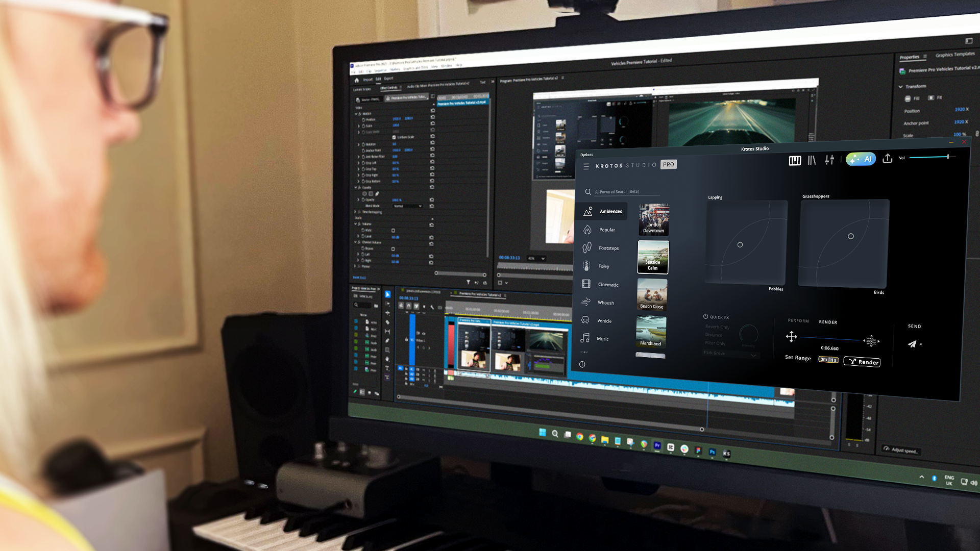The height and width of the screenshot is (551, 980).
Task: Open the keyboard view icon in Krotos Studio
Action: (795, 161)
